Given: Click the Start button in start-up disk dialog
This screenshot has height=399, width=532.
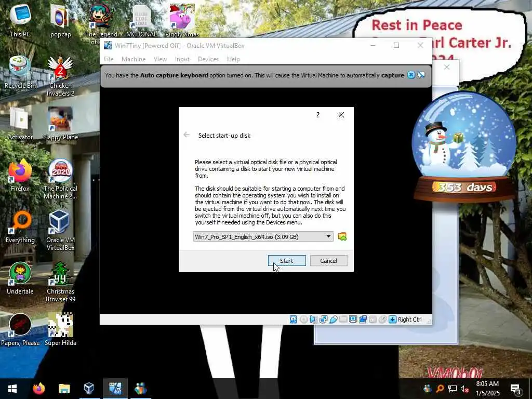Looking at the screenshot, I should 287,261.
